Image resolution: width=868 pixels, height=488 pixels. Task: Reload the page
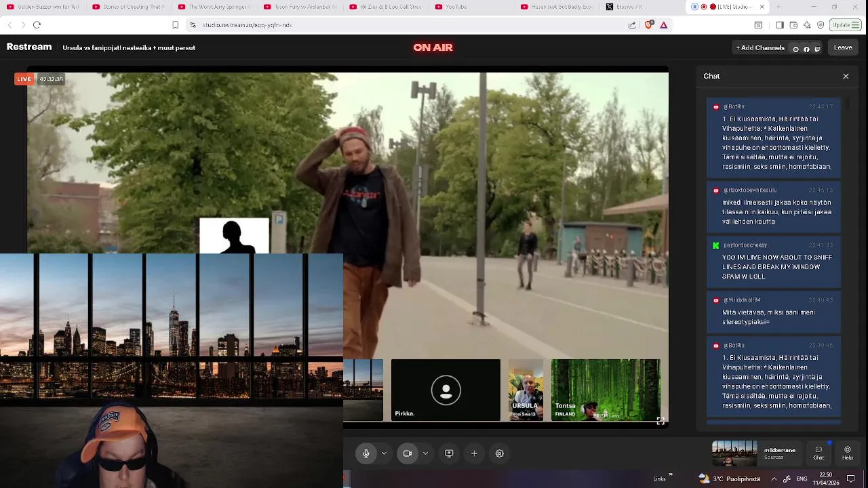tap(37, 25)
